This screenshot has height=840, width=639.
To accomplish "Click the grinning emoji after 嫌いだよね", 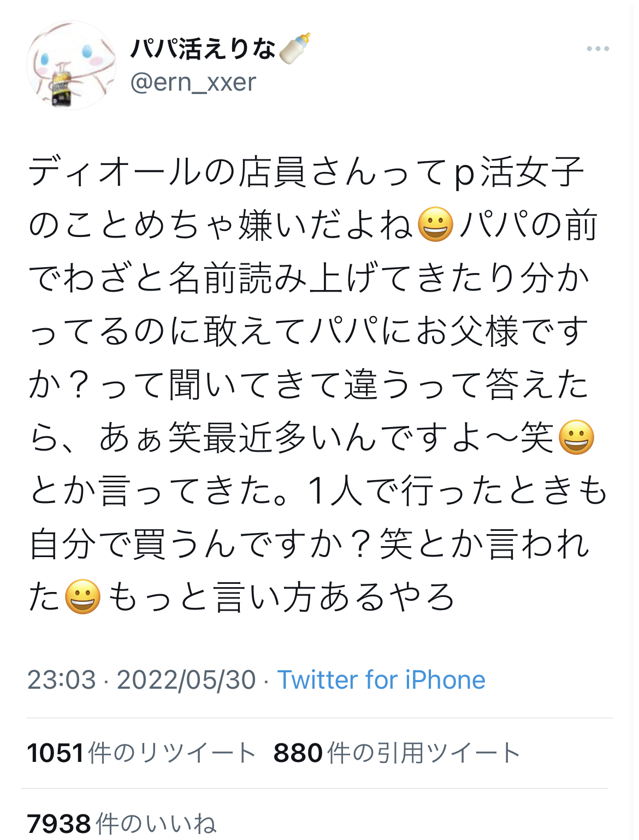I will (435, 225).
